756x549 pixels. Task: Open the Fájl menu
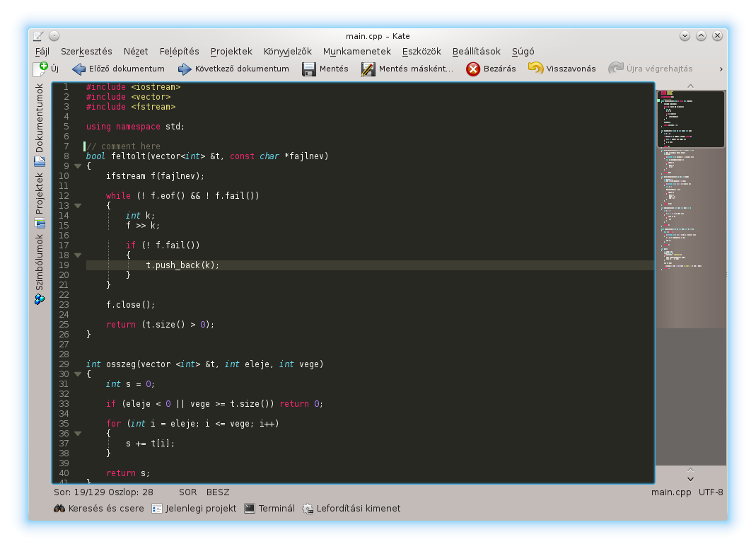point(42,51)
